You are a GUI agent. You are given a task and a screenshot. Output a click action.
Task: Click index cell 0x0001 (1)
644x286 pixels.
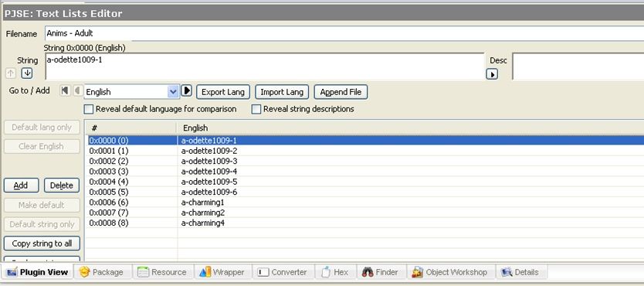click(109, 151)
